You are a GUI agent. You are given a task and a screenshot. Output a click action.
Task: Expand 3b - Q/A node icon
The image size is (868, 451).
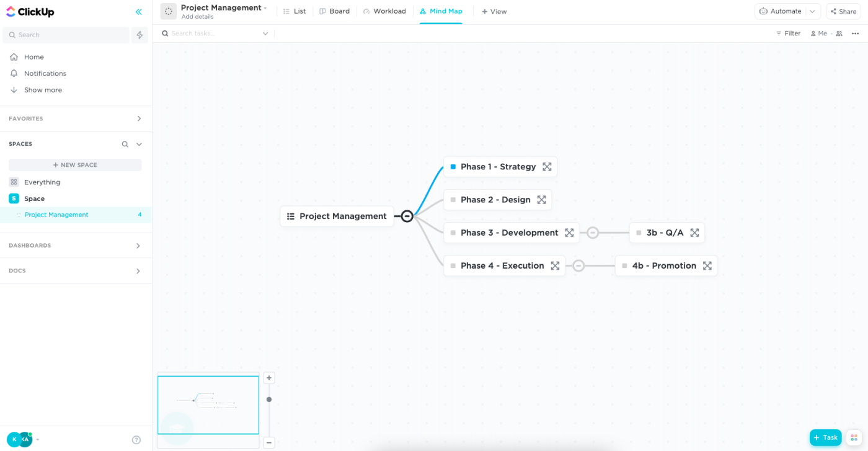pos(694,233)
